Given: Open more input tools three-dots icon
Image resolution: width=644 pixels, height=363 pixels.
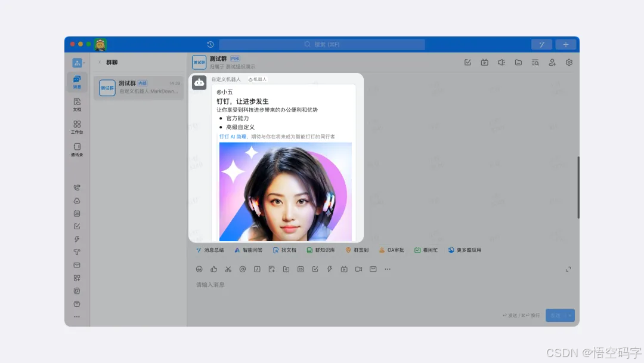Looking at the screenshot, I should tap(388, 269).
